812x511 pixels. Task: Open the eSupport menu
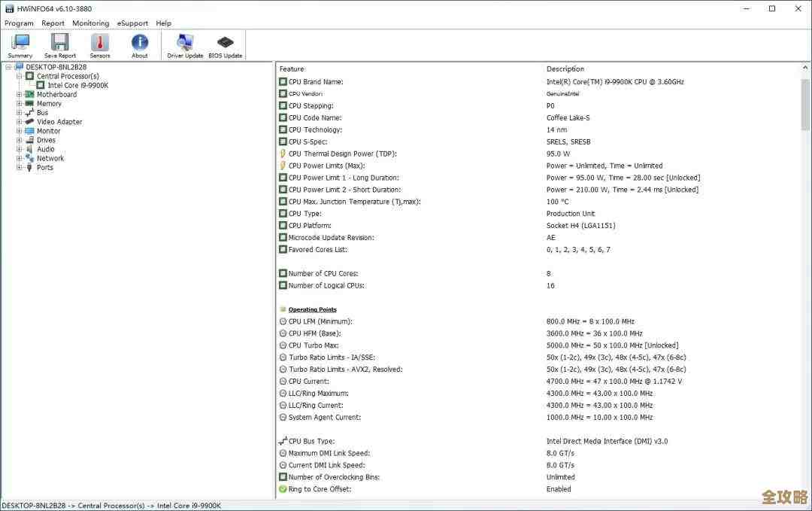click(132, 23)
